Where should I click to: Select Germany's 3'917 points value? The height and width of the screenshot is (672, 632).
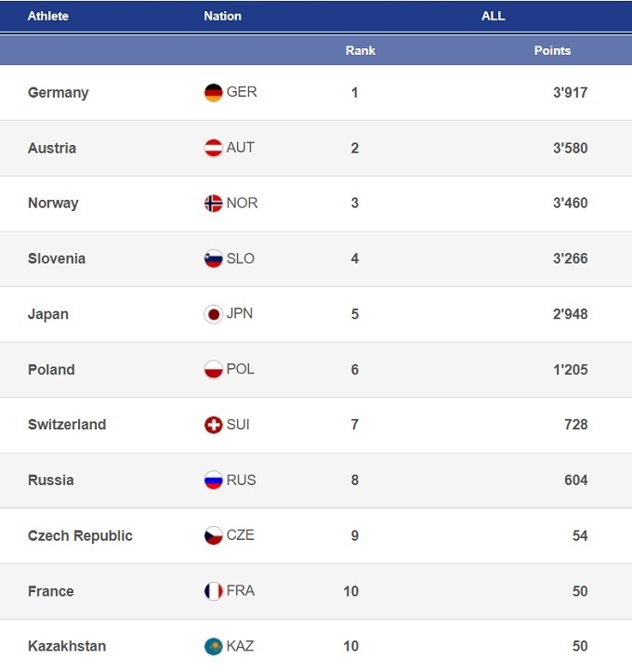point(570,93)
